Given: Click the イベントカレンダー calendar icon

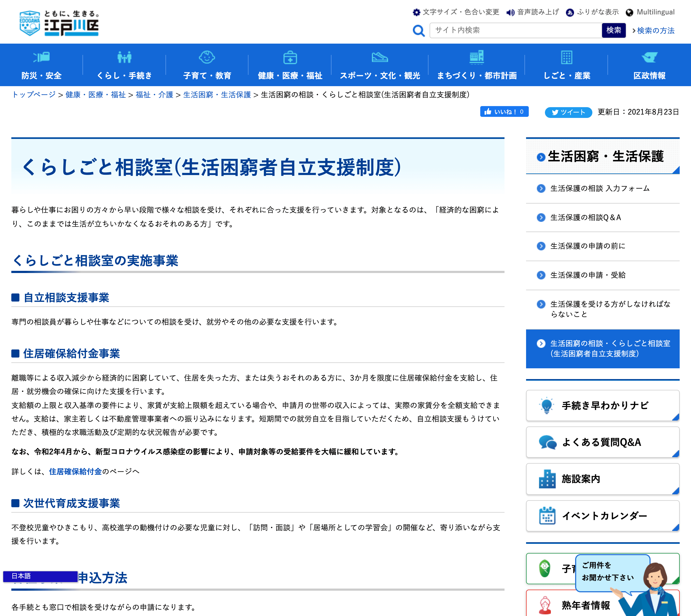Looking at the screenshot, I should 547,516.
